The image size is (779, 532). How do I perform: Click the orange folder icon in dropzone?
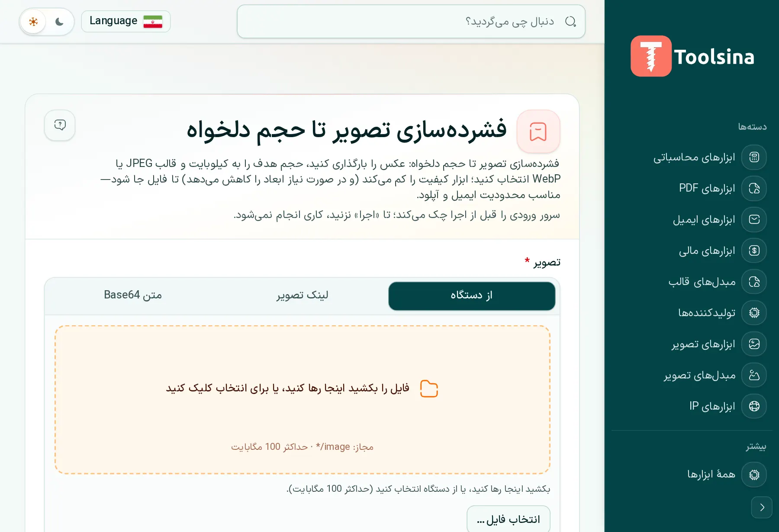[x=429, y=388]
